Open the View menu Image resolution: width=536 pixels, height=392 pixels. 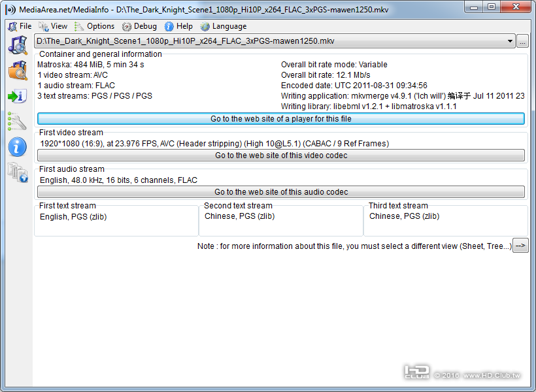[x=53, y=26]
